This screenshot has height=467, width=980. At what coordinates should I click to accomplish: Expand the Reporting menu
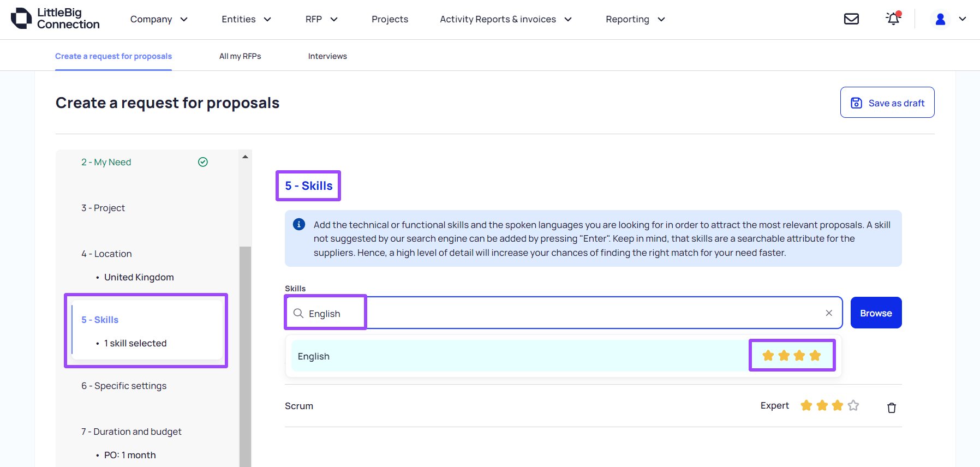635,19
